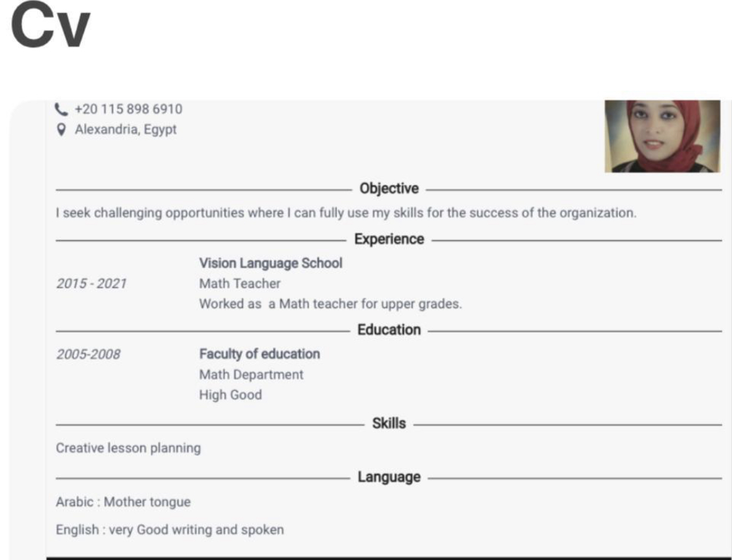732x560 pixels.
Task: Select the Education section heading
Action: (389, 330)
